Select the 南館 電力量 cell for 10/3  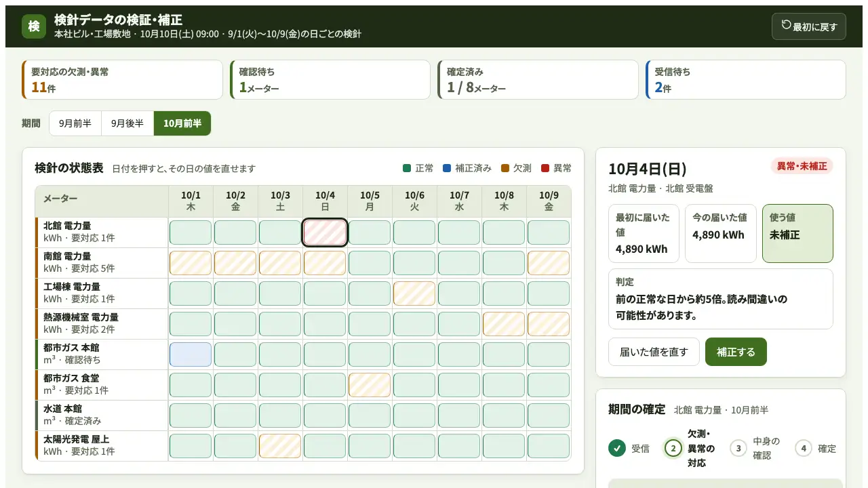tap(280, 263)
